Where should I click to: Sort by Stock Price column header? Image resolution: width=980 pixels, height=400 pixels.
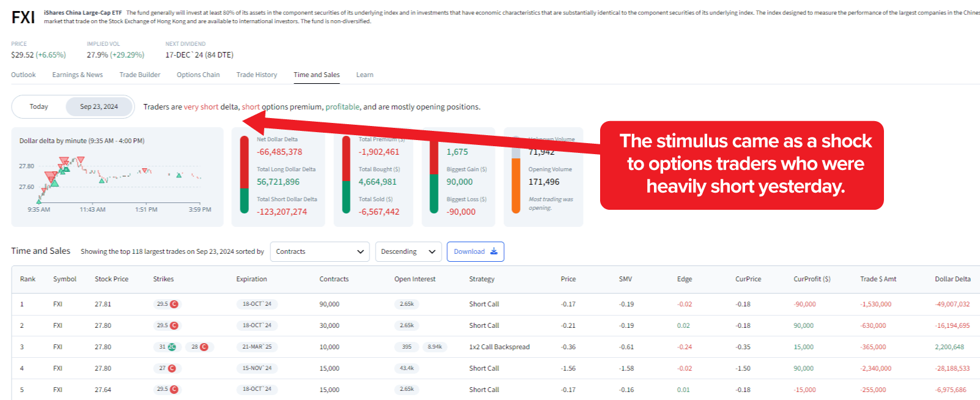[111, 279]
